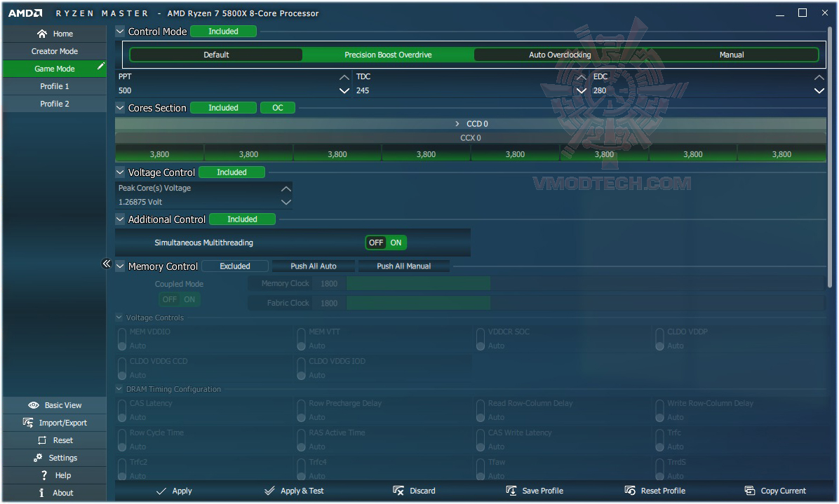Click the Fabric Clock slider bar
839x504 pixels.
[x=585, y=303]
